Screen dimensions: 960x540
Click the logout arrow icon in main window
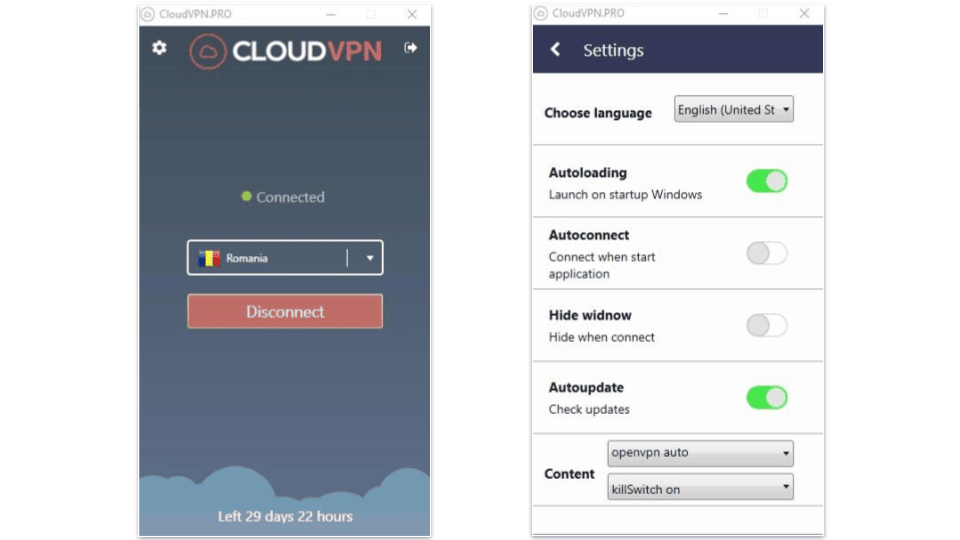[411, 48]
